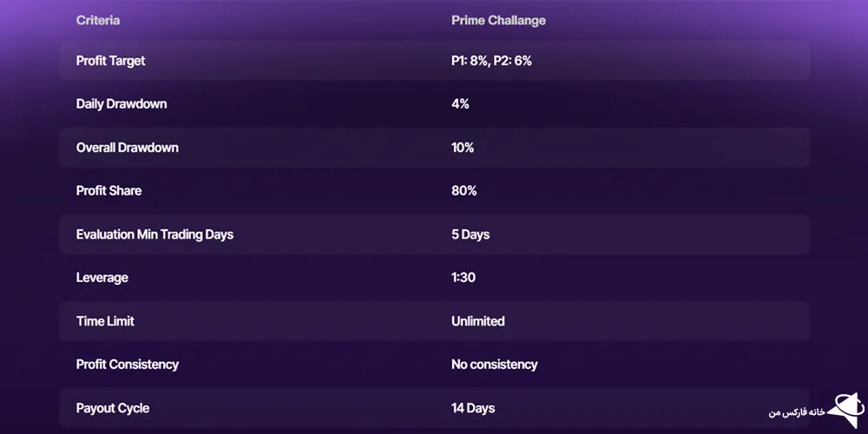Click the Persian watermark text beside the logo
The width and height of the screenshot is (868, 434).
coord(797,411)
